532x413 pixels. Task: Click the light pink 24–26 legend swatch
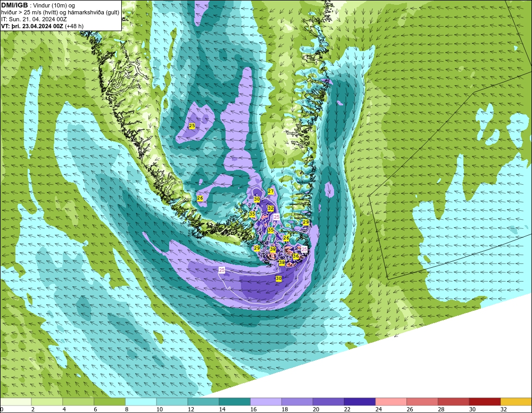(x=391, y=402)
